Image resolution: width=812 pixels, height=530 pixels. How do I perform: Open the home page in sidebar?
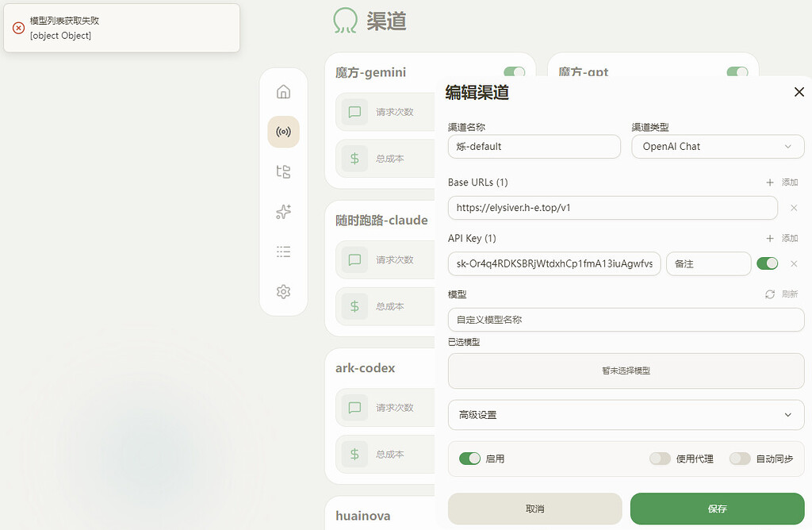(x=283, y=92)
